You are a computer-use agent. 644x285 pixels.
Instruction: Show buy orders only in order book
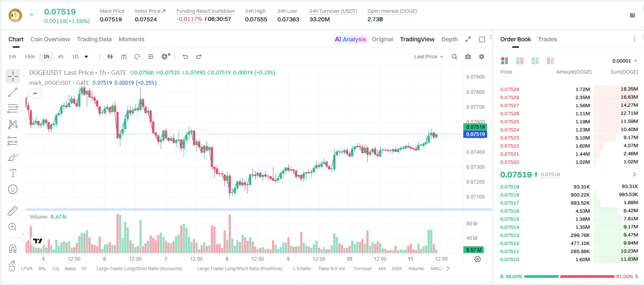click(535, 61)
